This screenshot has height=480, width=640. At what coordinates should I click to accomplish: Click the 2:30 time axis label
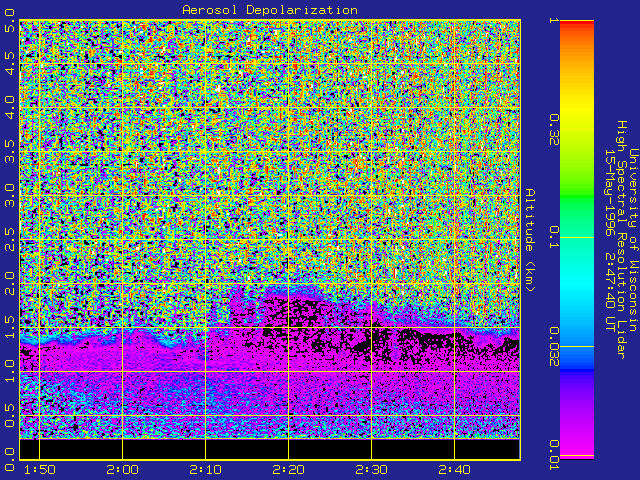tap(371, 470)
